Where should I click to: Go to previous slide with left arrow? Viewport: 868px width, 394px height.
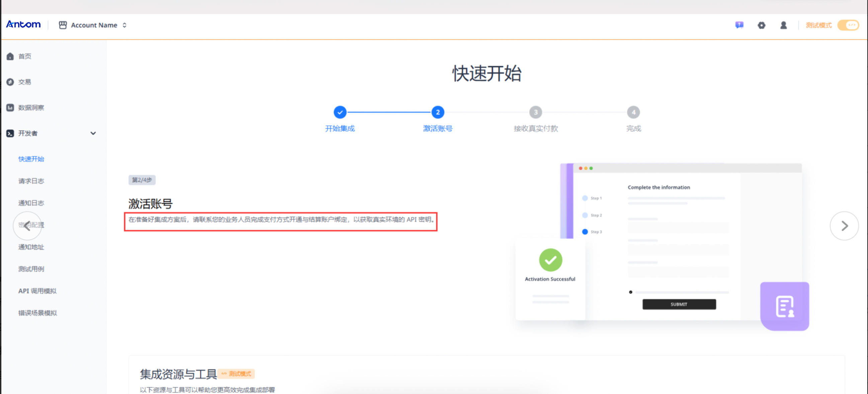coord(27,226)
